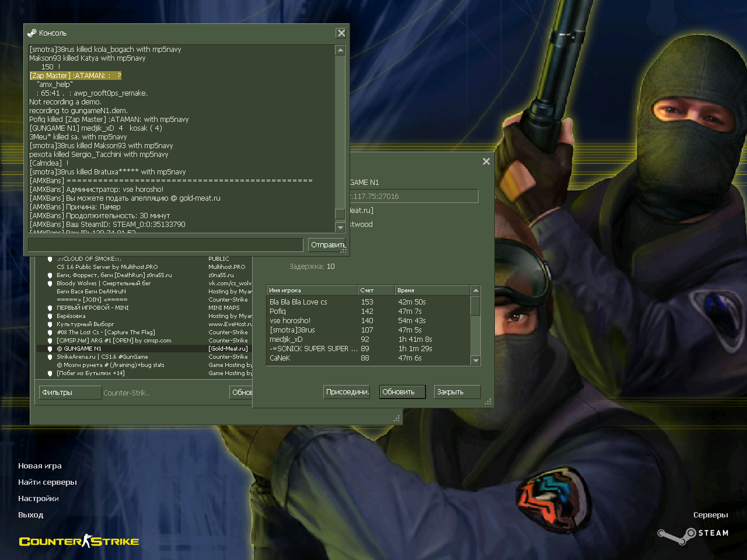Open Найти серверы from main menu

click(47, 482)
